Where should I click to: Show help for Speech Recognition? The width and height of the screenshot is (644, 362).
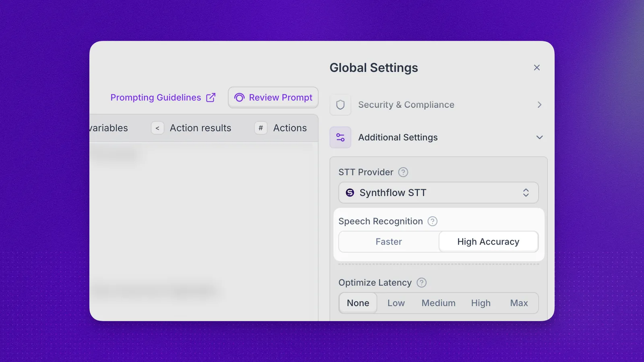[432, 221]
